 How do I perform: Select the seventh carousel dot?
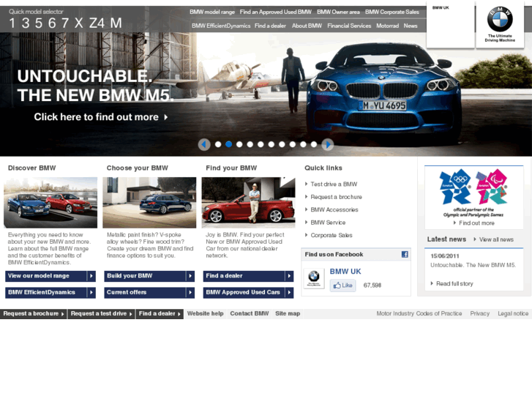(x=282, y=144)
